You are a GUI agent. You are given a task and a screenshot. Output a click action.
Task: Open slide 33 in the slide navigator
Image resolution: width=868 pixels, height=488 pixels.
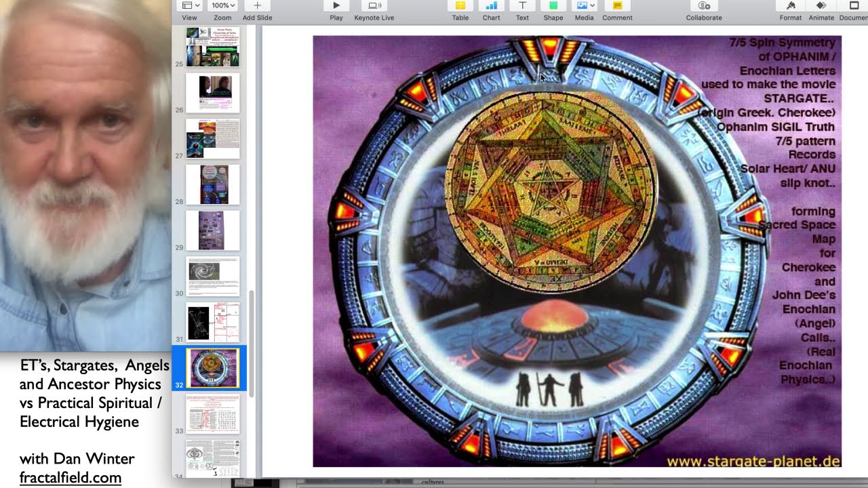click(x=212, y=414)
